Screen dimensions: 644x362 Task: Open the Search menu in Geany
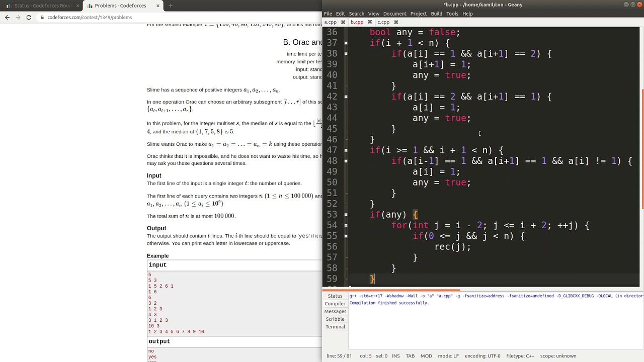[x=356, y=14]
